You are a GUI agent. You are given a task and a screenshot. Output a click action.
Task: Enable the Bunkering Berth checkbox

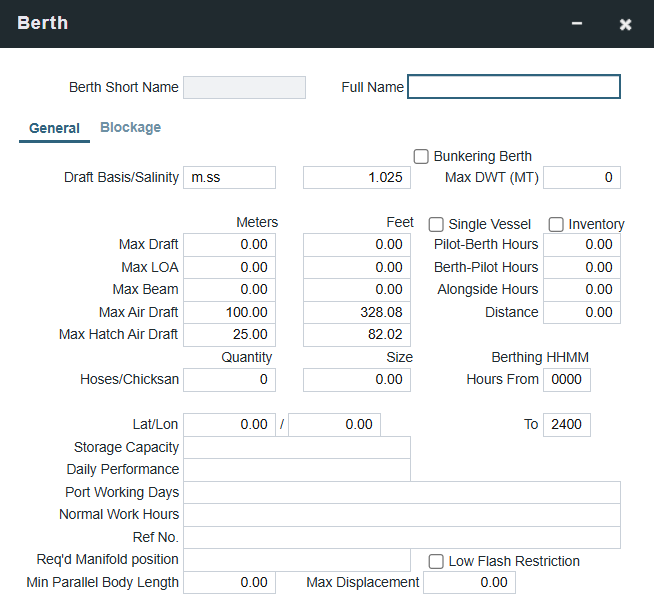click(422, 156)
